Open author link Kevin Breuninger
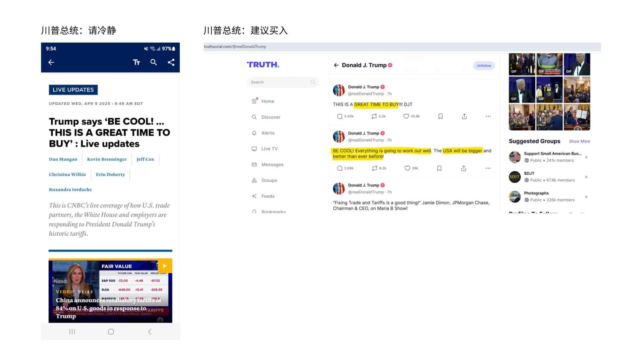The image size is (644, 362). click(x=107, y=159)
